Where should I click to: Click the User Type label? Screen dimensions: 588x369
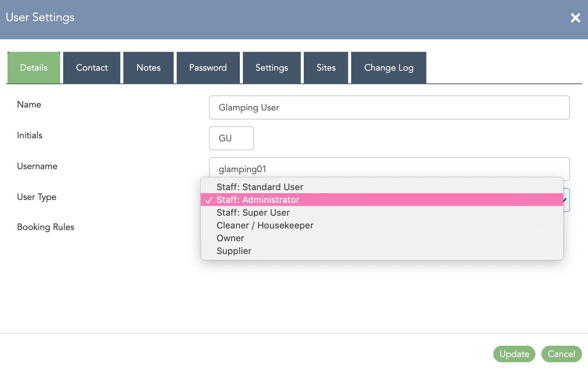pos(36,197)
